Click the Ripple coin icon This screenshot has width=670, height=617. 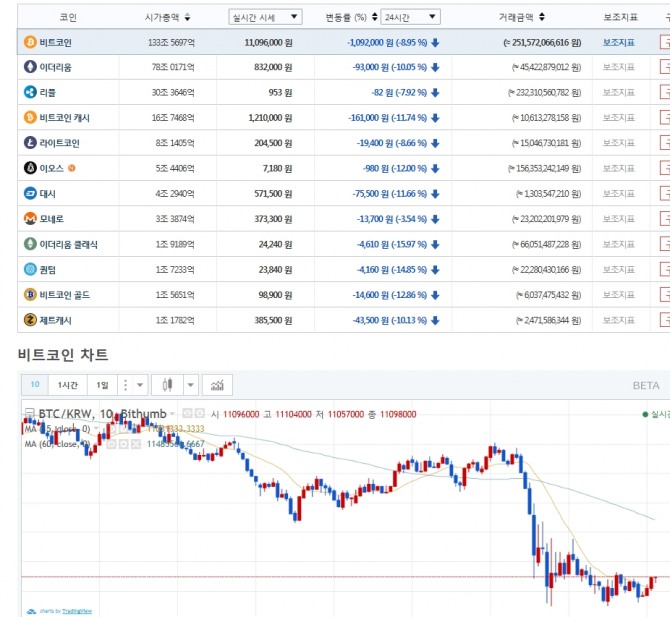point(30,92)
